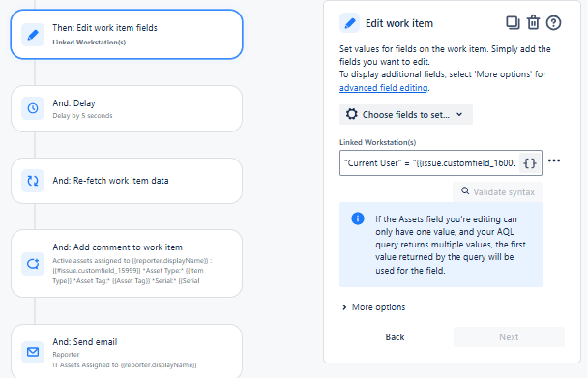Open the 'And: Re-fetch work item data' step

pos(127,181)
